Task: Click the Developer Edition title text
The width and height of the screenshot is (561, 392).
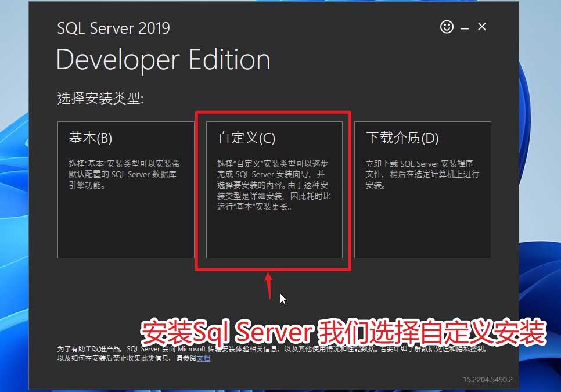Action: [163, 60]
